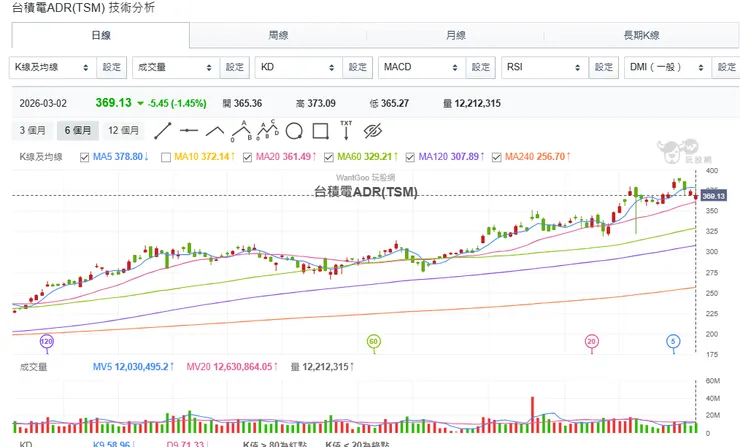The image size is (740, 447).
Task: Click 設定 next to K線及均線
Action: 112,67
